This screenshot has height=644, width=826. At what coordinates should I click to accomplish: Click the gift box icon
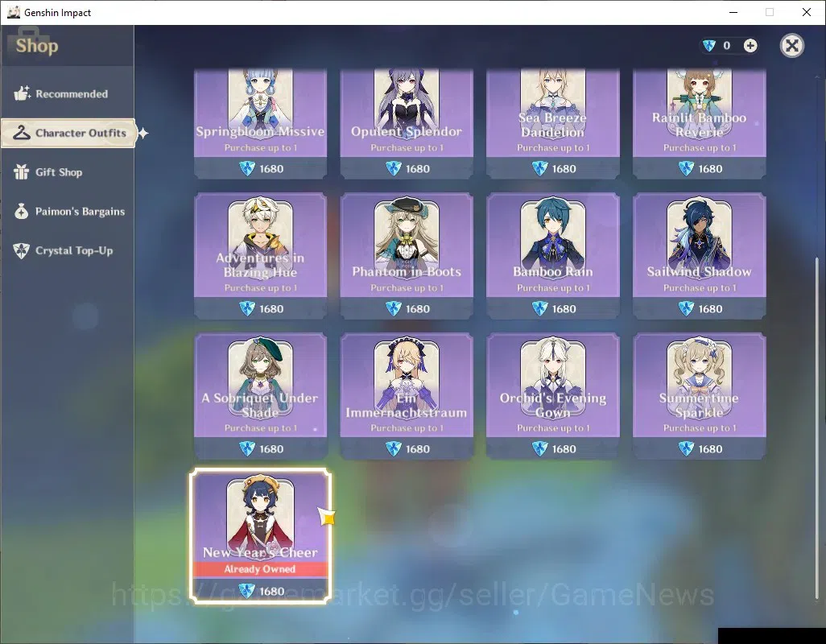point(22,171)
